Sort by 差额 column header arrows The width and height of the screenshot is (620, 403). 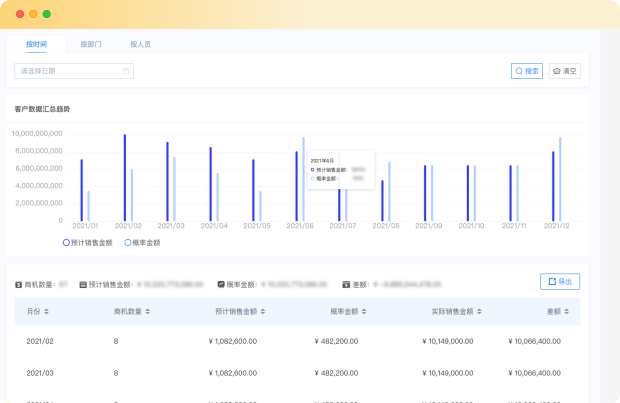tap(565, 312)
